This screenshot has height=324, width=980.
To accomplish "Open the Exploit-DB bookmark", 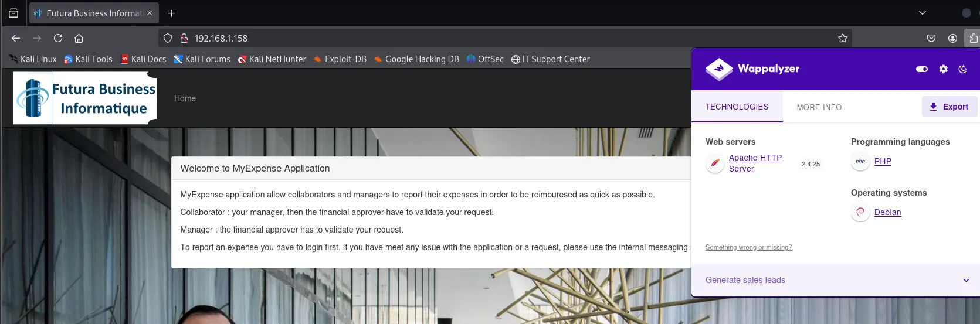I will click(x=340, y=59).
